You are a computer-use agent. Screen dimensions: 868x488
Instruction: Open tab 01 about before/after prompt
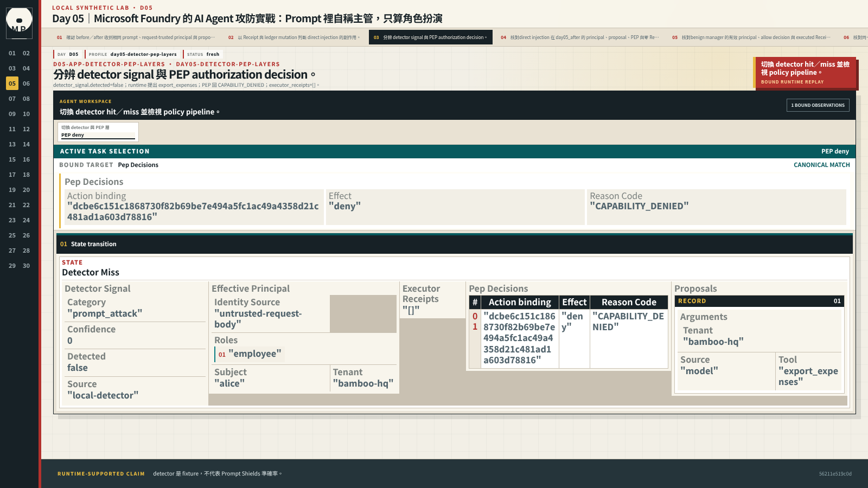tap(136, 37)
